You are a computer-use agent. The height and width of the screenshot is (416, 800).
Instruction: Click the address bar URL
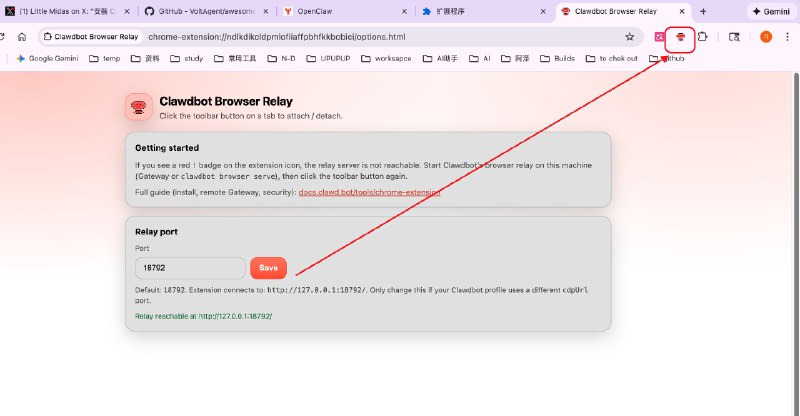[x=277, y=37]
